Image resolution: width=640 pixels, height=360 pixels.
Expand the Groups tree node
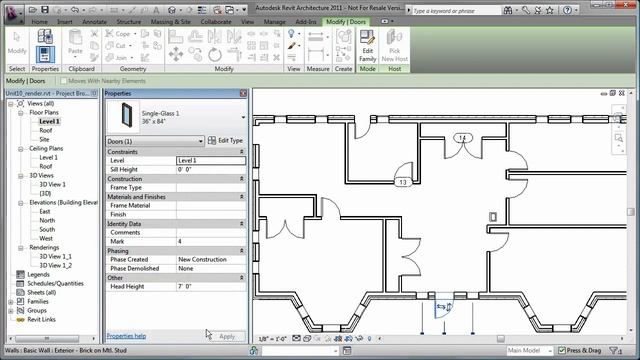11,311
